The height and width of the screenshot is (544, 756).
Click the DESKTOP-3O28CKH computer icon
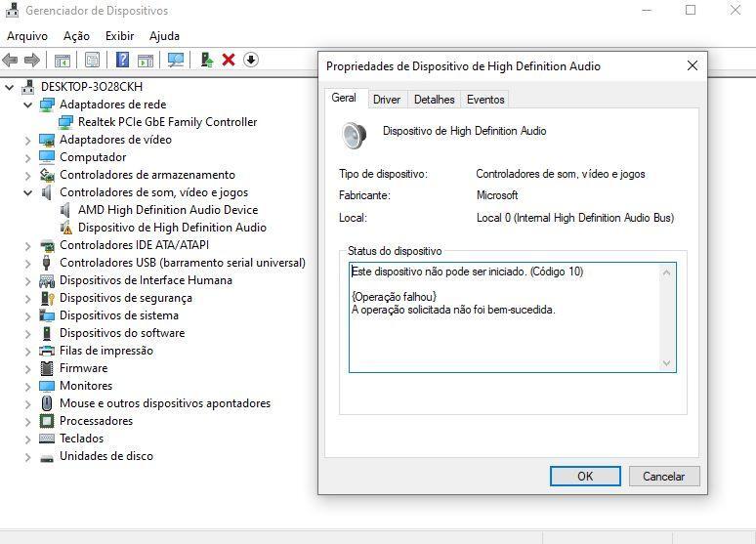28,87
